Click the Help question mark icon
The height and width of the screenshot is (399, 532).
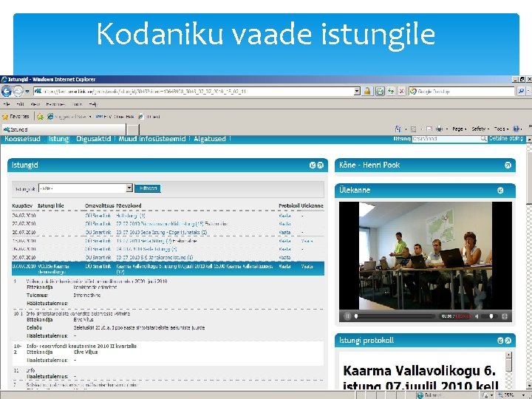click(x=516, y=129)
